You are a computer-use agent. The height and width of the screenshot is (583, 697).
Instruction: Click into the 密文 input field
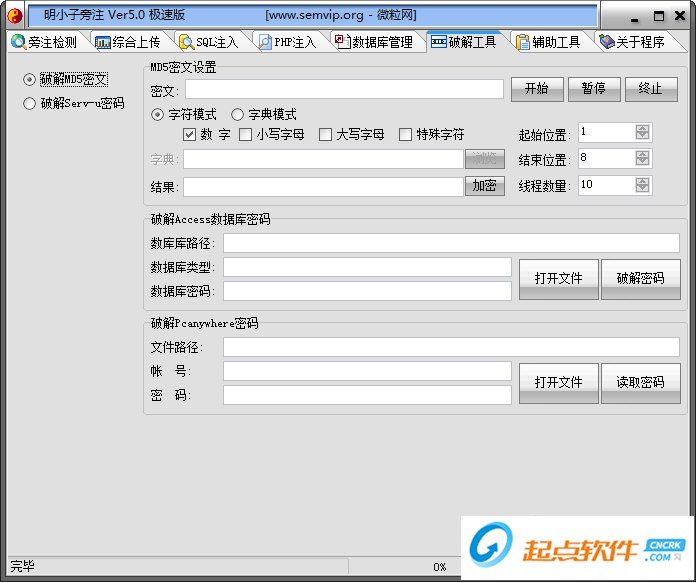click(x=343, y=90)
